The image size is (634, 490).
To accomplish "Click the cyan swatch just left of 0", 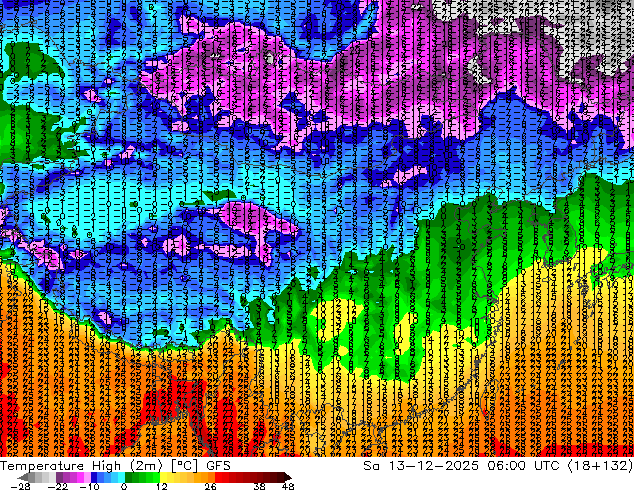I will pos(121,477).
